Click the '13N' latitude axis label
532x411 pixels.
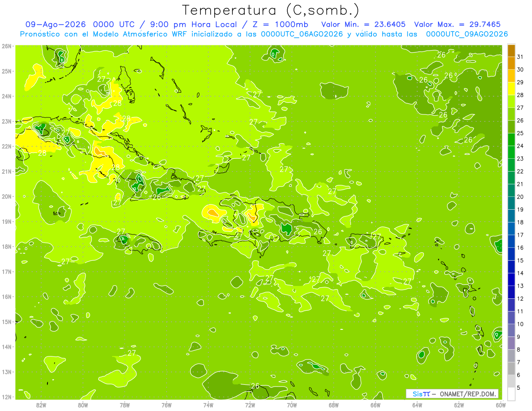pos(6,372)
